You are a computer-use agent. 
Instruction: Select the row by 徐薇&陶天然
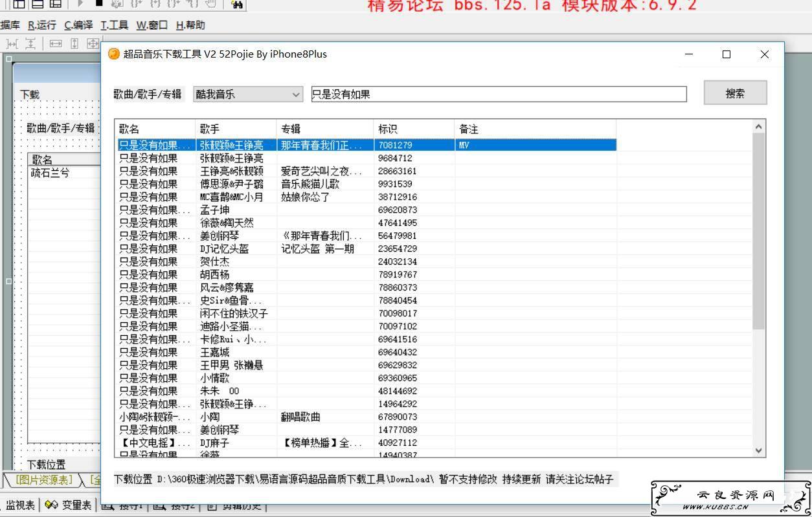tap(367, 223)
